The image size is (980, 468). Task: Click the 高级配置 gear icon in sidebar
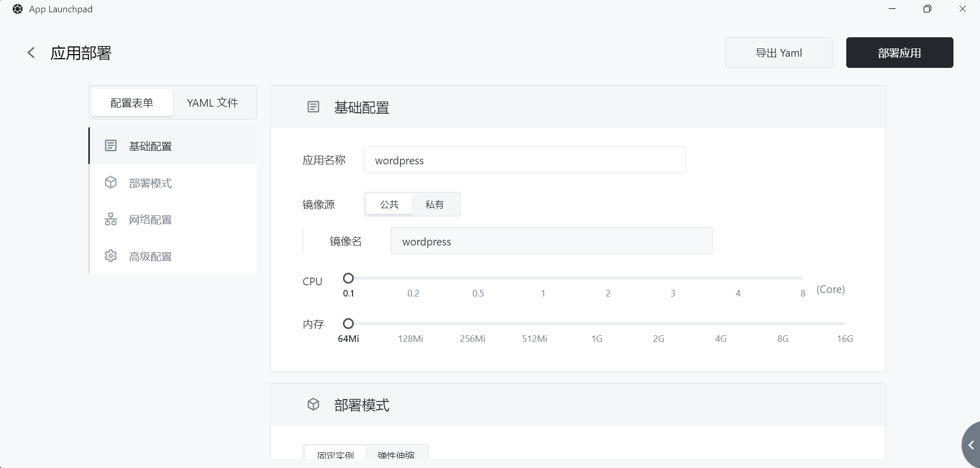(x=111, y=256)
